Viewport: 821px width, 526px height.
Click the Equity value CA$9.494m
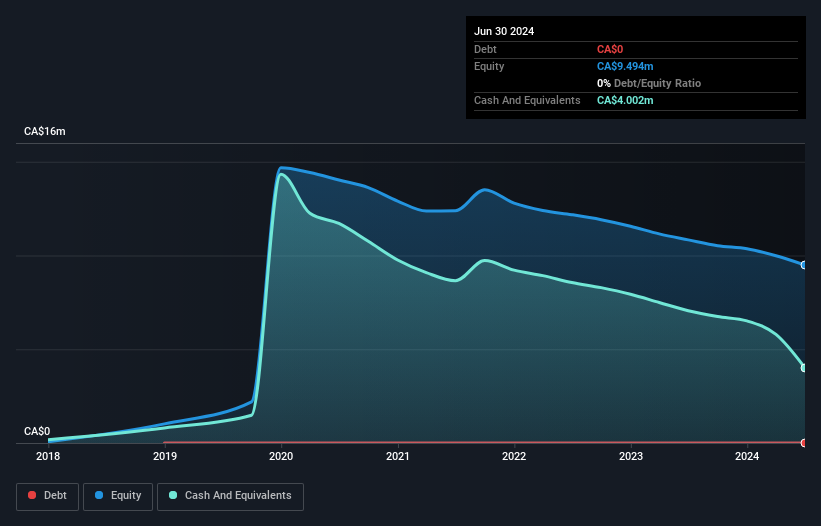625,66
